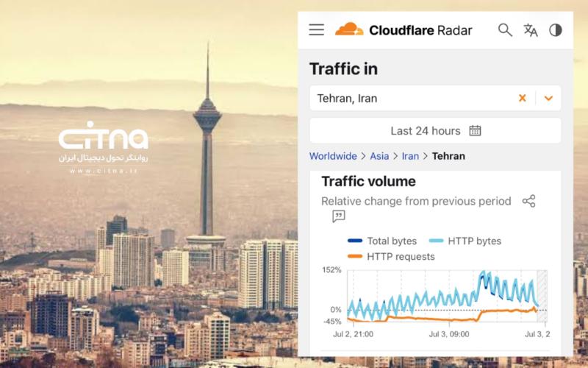Go to Worldwide breadcrumb link
Viewport: 588px width, 368px height.
pos(333,156)
